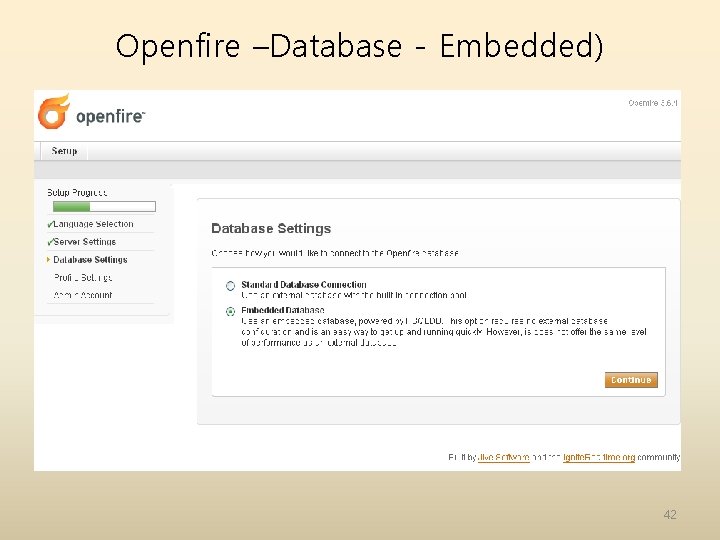Click the arrow beside Database Settings step
Screen dimensions: 720x540
(48, 260)
